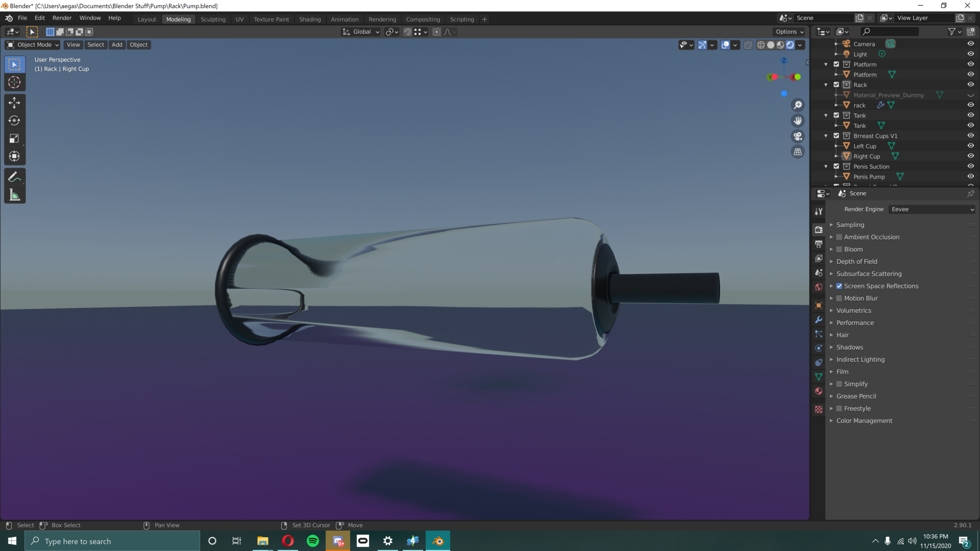Open the Render menu
Image resolution: width=980 pixels, height=551 pixels.
[62, 18]
